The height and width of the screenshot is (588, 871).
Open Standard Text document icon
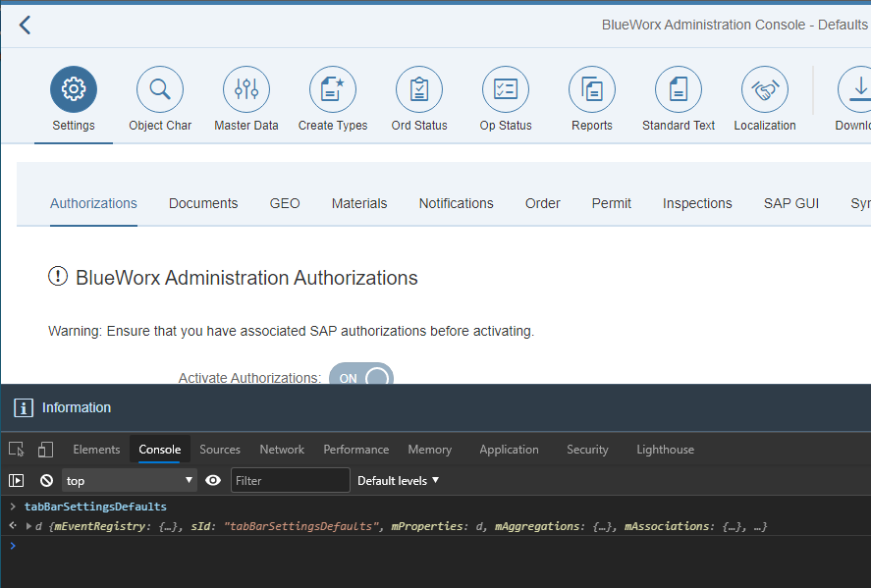(679, 89)
